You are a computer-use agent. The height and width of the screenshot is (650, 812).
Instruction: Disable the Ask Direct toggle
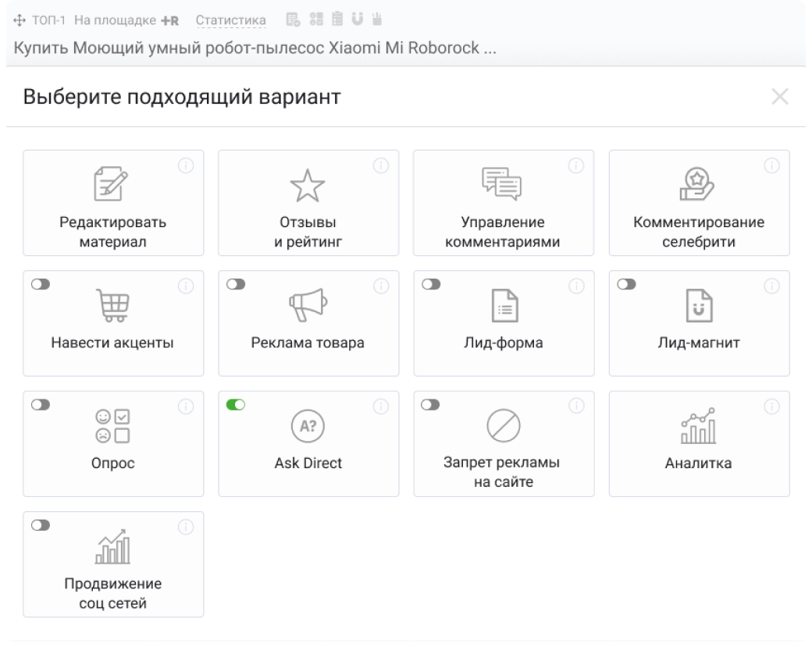pyautogui.click(x=235, y=405)
